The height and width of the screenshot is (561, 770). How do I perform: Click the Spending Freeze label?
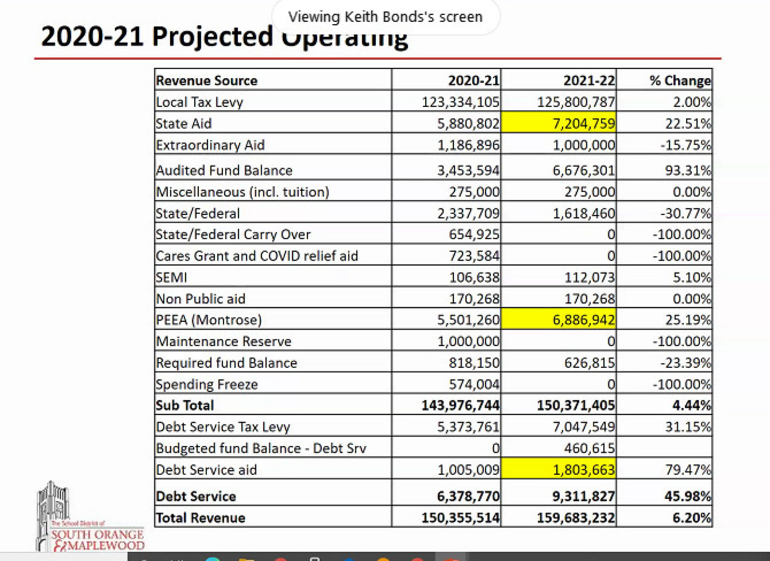207,385
